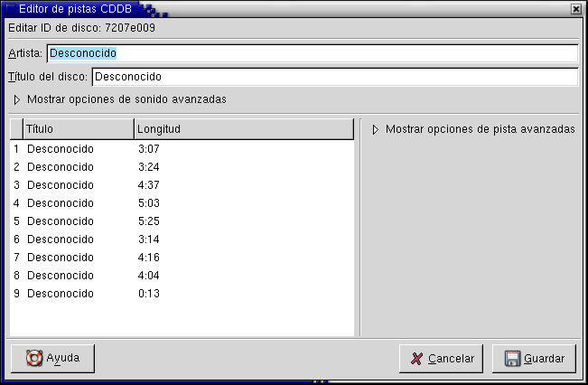Viewport: 588px width, 385px height.
Task: Click inside the Artista text field
Action: 312,53
